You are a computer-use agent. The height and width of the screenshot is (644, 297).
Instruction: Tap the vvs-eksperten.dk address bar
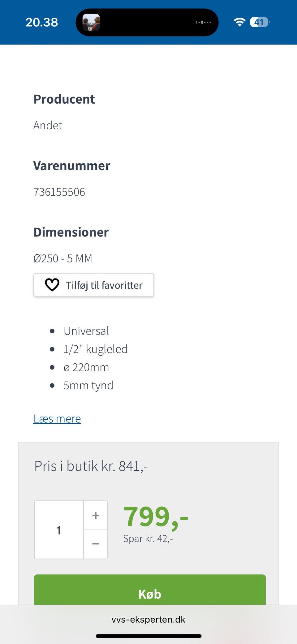coord(148,619)
